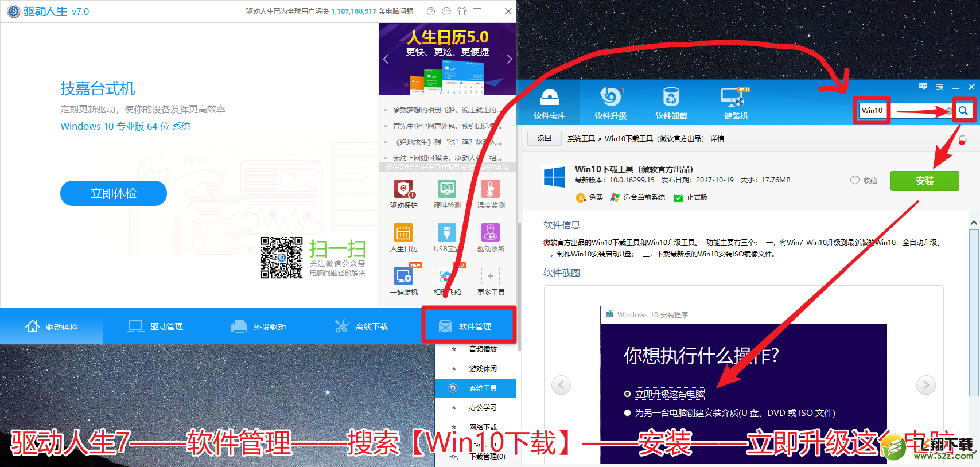Screen dimensions: 980x467
Task: Open 离线下载 bottom tab
Action: [361, 326]
